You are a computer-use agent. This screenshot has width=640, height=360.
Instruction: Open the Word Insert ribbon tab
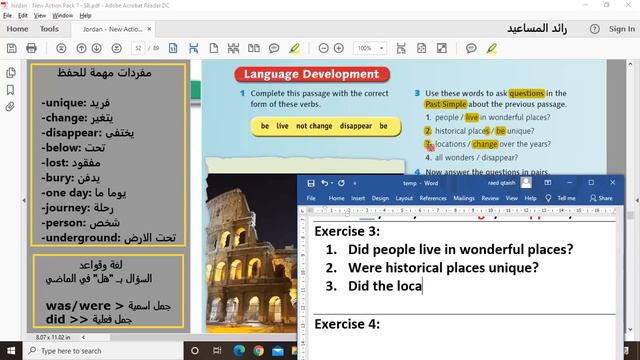tap(358, 198)
